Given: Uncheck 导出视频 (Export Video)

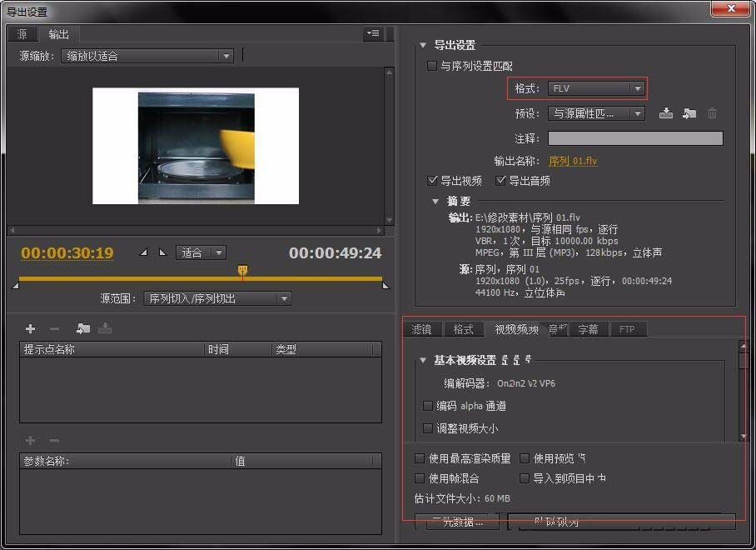Looking at the screenshot, I should click(x=433, y=180).
